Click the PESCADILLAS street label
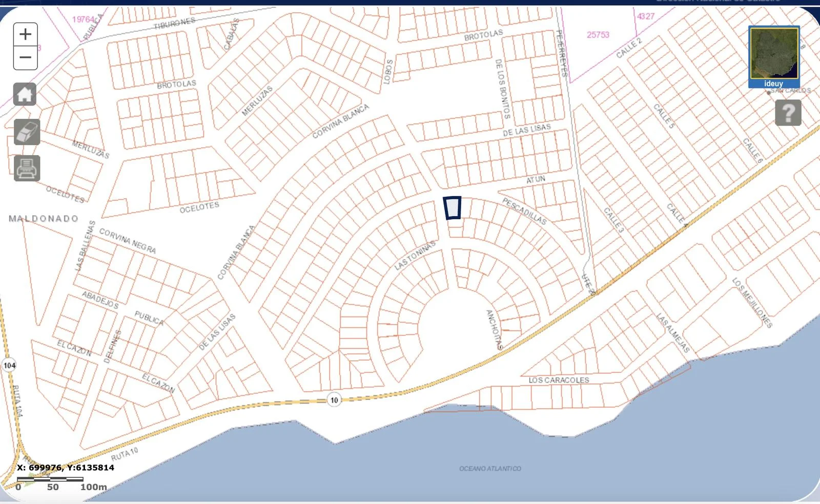Viewport: 820px width, 504px height. pyautogui.click(x=524, y=211)
